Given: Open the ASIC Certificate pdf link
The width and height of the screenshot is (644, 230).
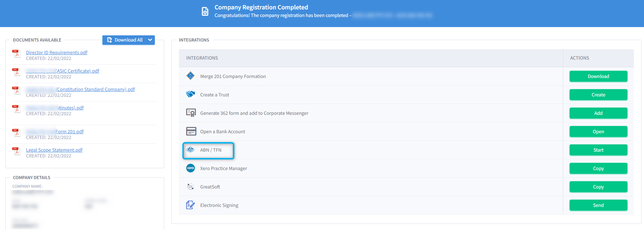Looking at the screenshot, I should pyautogui.click(x=78, y=71).
